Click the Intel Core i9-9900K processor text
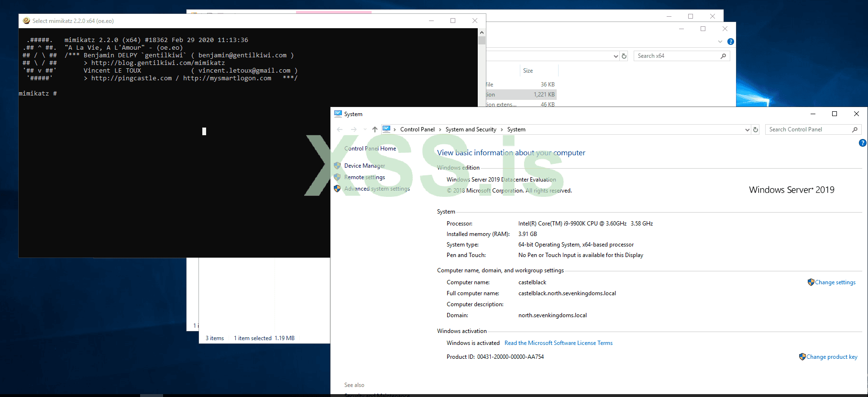This screenshot has height=397, width=868. [x=585, y=224]
